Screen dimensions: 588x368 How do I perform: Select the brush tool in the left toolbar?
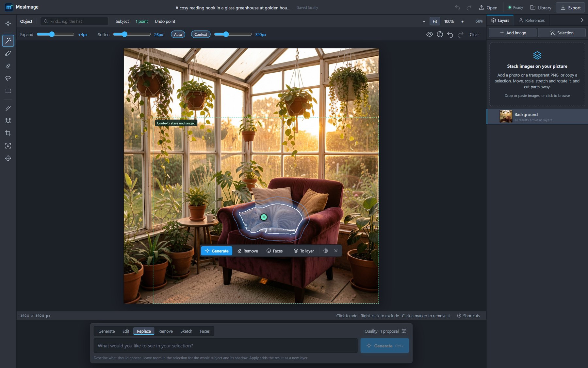coord(8,53)
